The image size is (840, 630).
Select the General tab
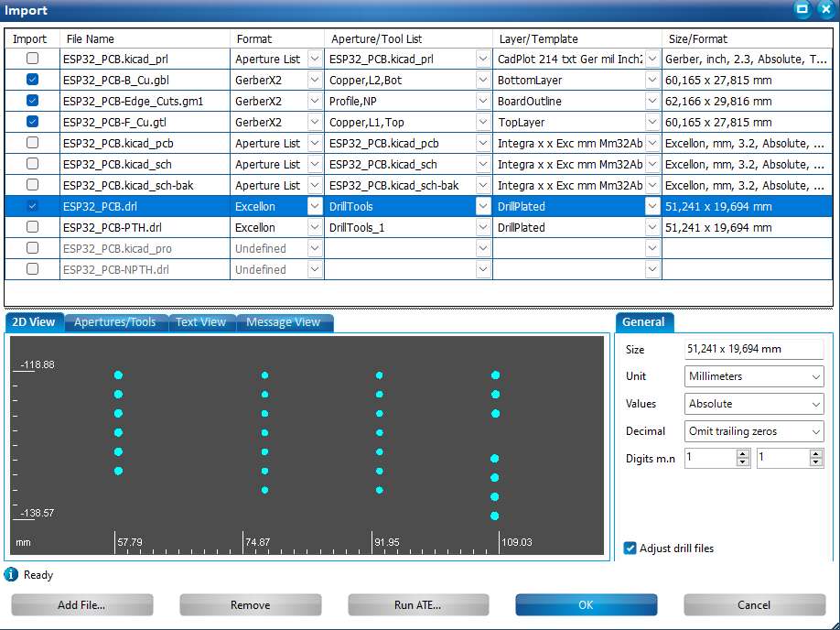click(x=643, y=322)
